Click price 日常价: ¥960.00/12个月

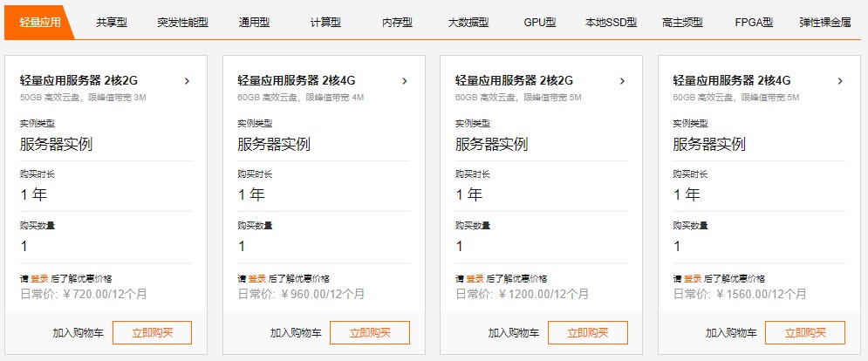pyautogui.click(x=301, y=294)
